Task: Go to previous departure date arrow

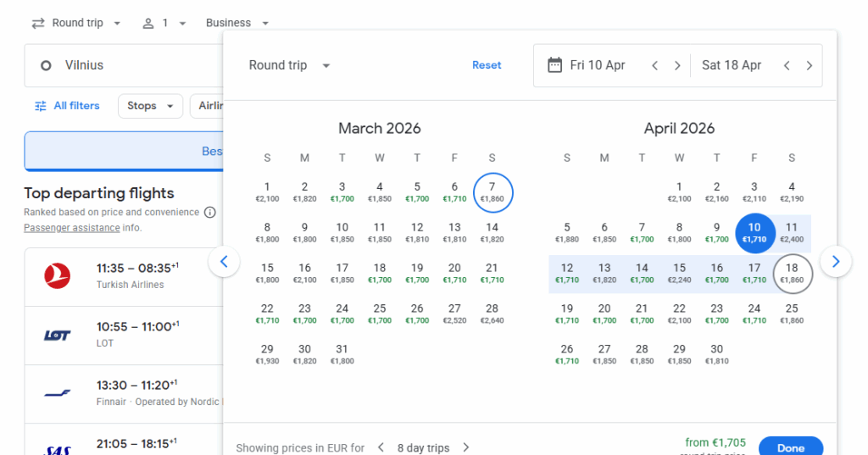Action: 655,65
